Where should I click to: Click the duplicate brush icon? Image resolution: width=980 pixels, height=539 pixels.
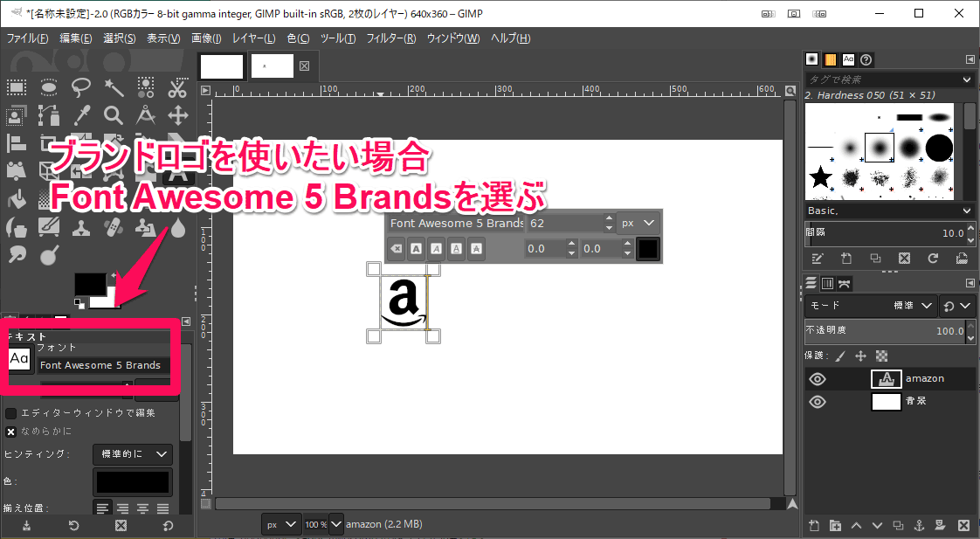point(876,259)
